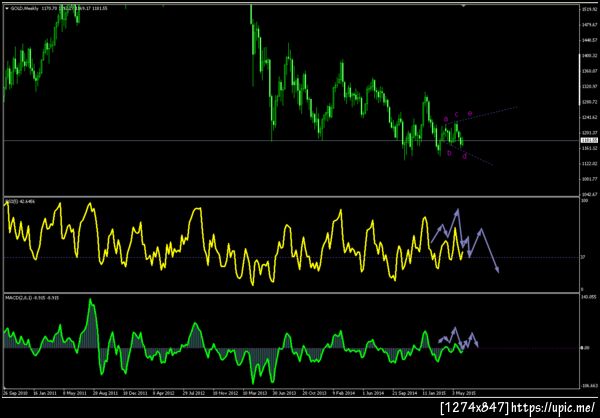Click the 11 Jan 2015 date label
600x418 pixels.
432,393
